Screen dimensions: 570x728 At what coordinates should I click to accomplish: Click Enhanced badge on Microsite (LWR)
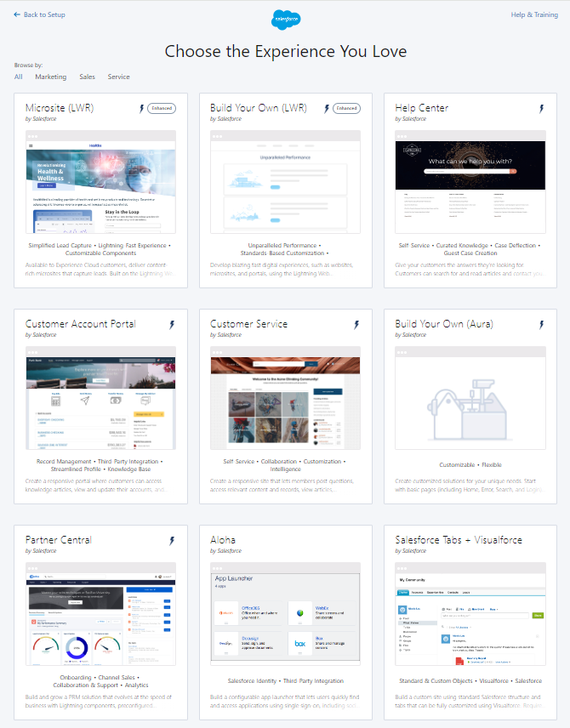[x=162, y=109]
